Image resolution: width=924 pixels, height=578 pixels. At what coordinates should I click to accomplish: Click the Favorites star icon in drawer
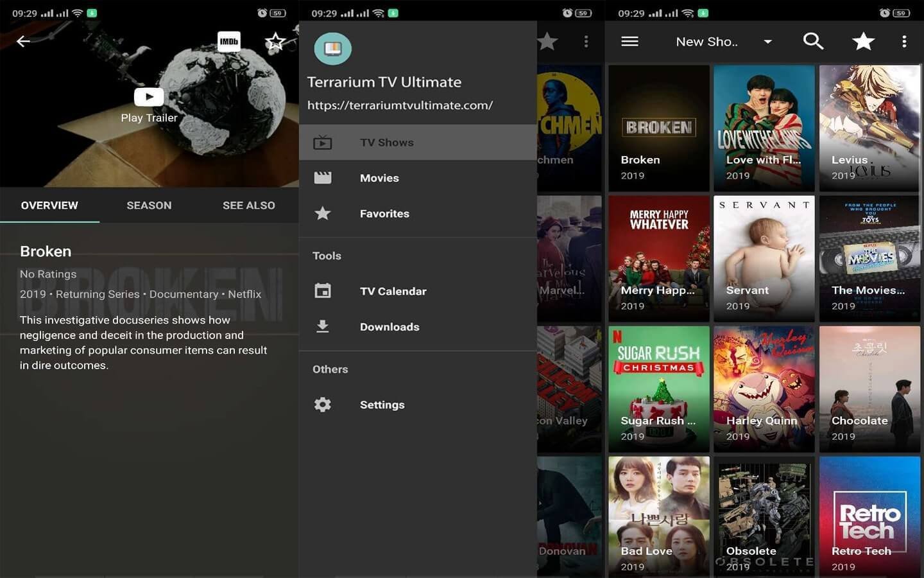tap(323, 213)
